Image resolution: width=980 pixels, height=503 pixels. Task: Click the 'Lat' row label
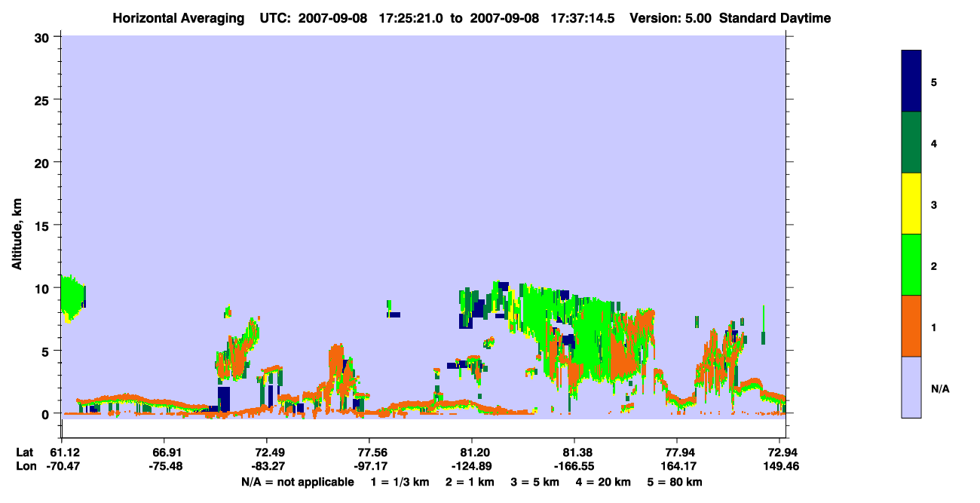pos(25,452)
